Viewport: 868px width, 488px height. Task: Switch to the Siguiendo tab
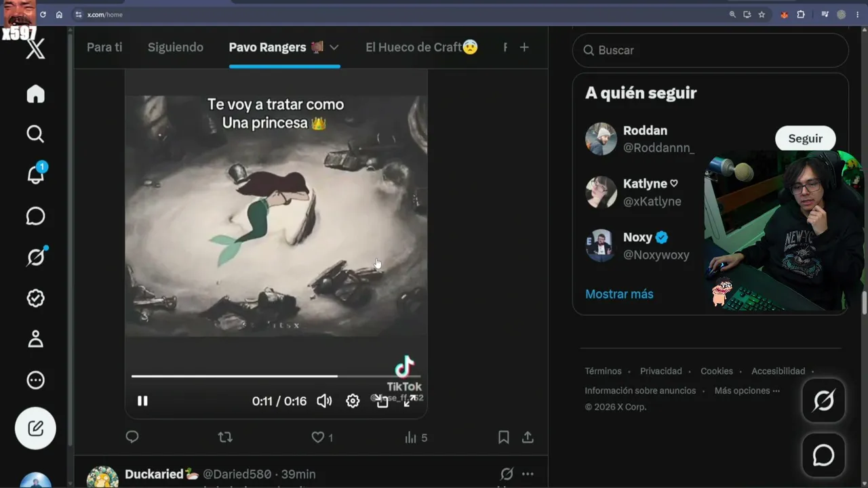click(x=176, y=47)
